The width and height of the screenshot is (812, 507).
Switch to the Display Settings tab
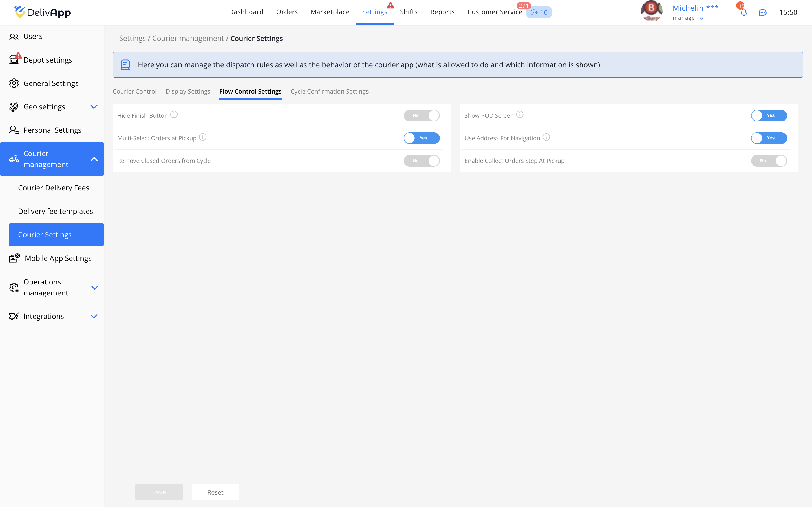pos(187,91)
